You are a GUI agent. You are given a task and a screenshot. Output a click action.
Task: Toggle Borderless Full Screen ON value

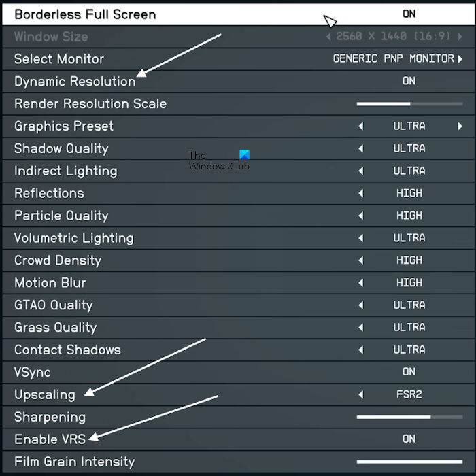(x=409, y=14)
